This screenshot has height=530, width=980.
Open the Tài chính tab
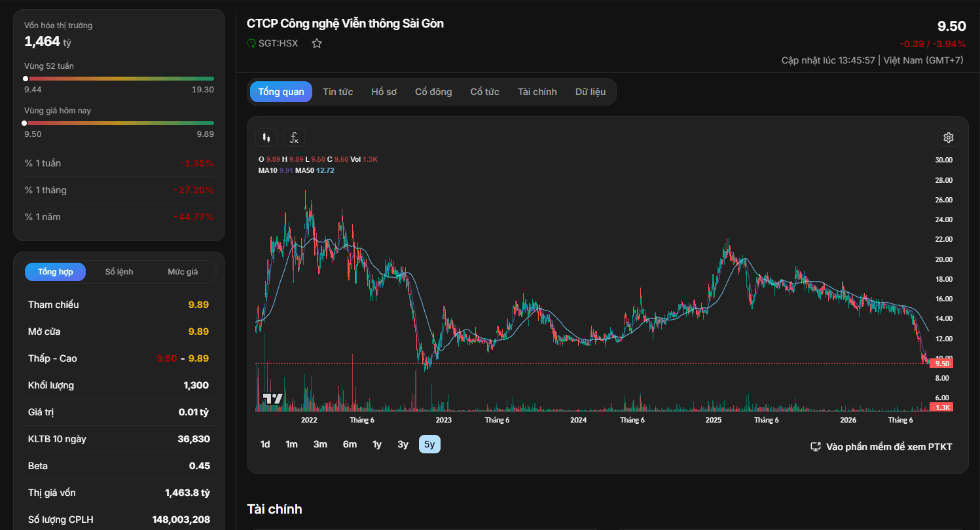tap(537, 92)
